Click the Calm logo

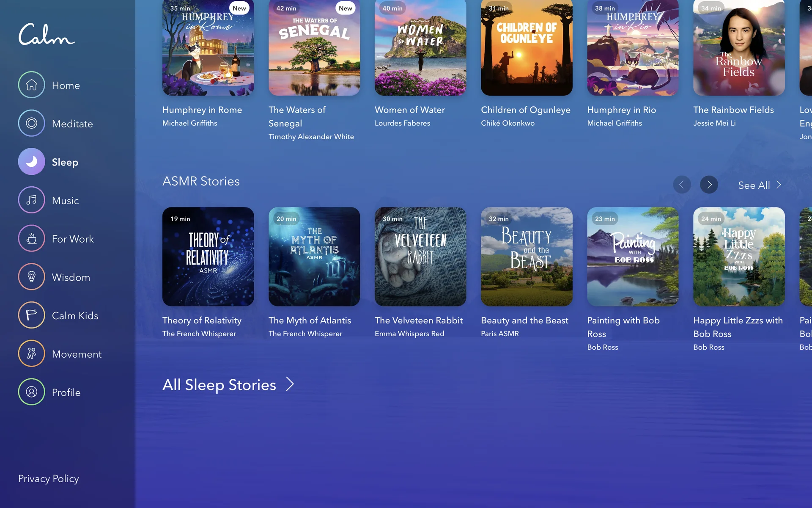click(47, 34)
